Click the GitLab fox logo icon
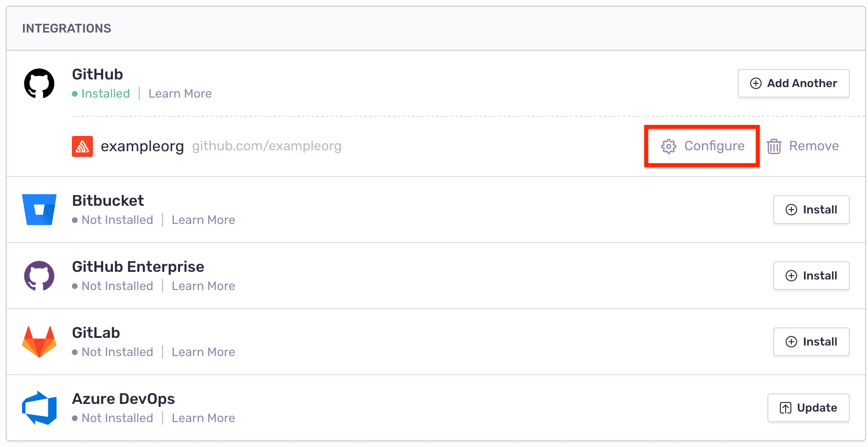 coord(39,342)
